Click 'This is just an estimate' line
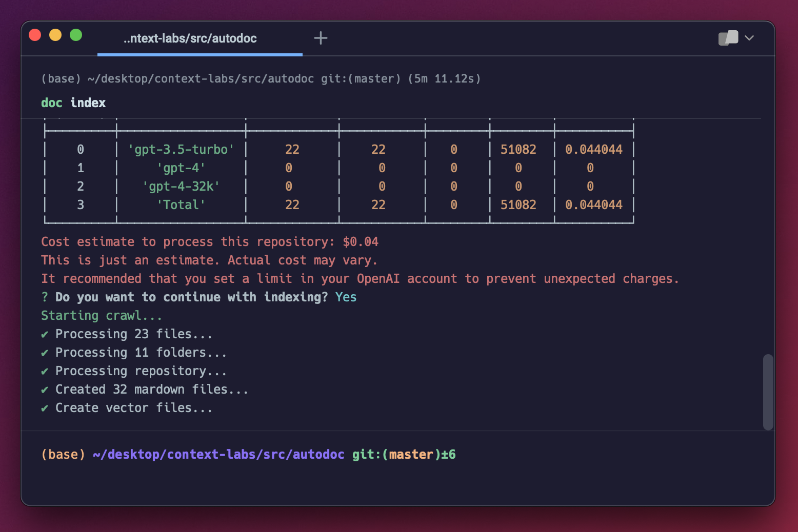This screenshot has width=798, height=532. click(209, 260)
